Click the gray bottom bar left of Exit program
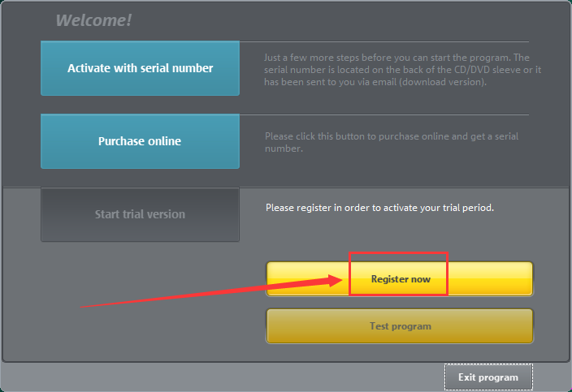This screenshot has height=392, width=572. (x=219, y=377)
